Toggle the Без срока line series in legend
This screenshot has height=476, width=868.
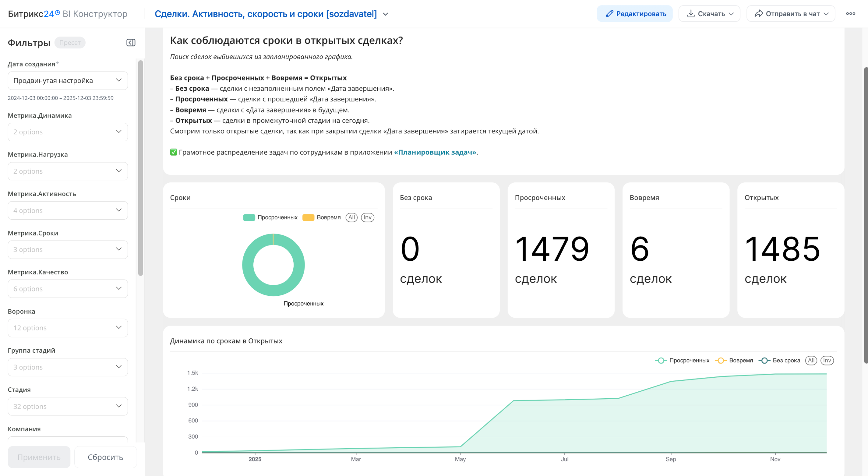point(786,361)
